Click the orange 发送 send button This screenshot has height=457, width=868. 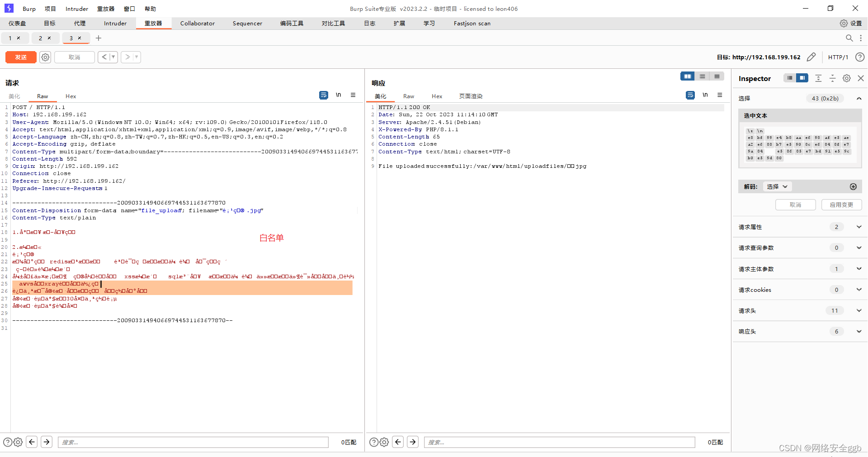(21, 57)
